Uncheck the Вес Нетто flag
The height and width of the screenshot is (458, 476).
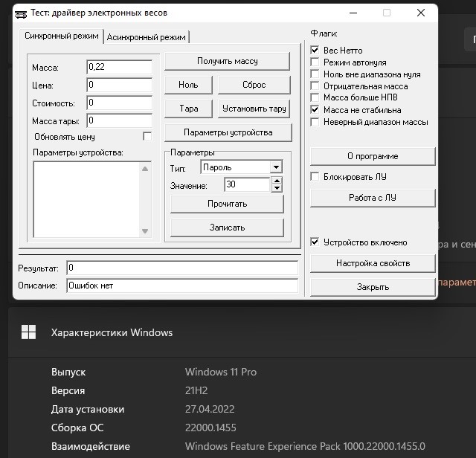click(315, 51)
